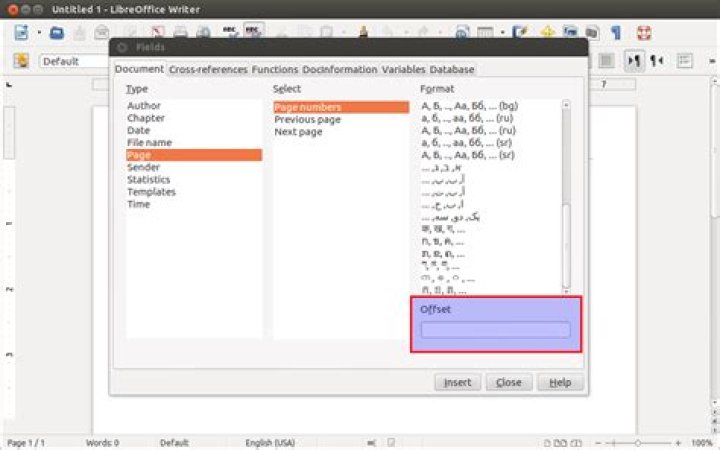This screenshot has height=450, width=720.
Task: Click Format list scroll-up arrow
Action: [566, 105]
